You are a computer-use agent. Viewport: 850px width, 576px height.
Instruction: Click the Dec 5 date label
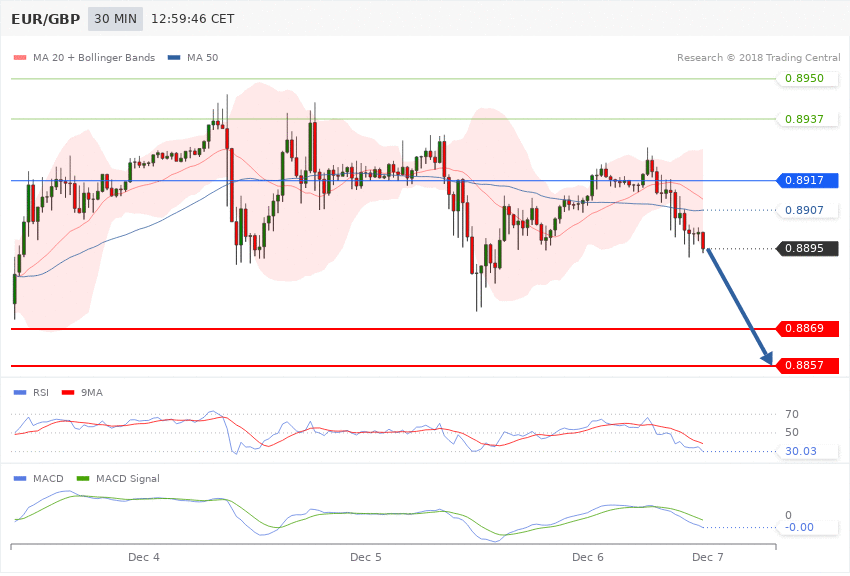[365, 557]
